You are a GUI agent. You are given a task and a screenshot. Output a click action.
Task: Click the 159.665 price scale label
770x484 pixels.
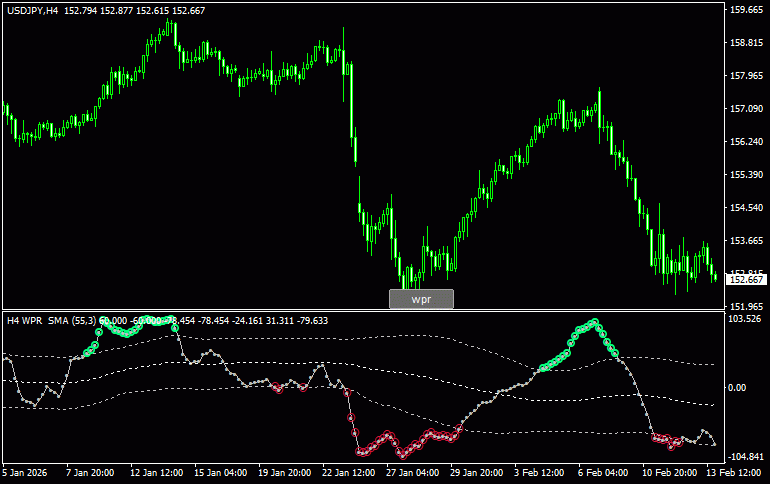pos(746,10)
